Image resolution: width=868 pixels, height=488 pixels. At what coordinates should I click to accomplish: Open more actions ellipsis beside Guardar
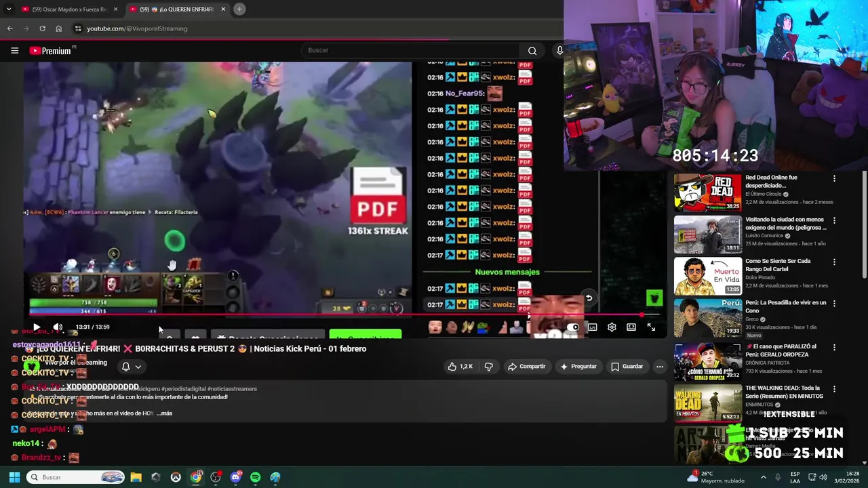(x=660, y=367)
